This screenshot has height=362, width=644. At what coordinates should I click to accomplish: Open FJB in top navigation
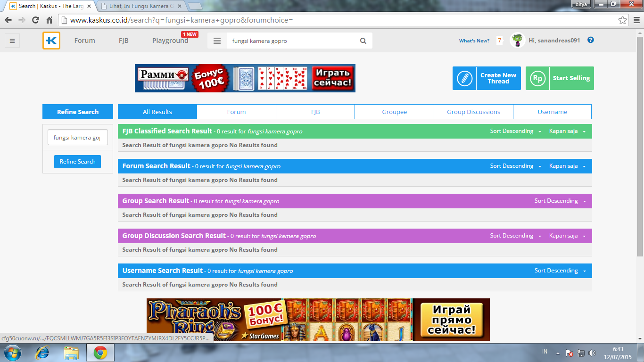click(x=124, y=41)
